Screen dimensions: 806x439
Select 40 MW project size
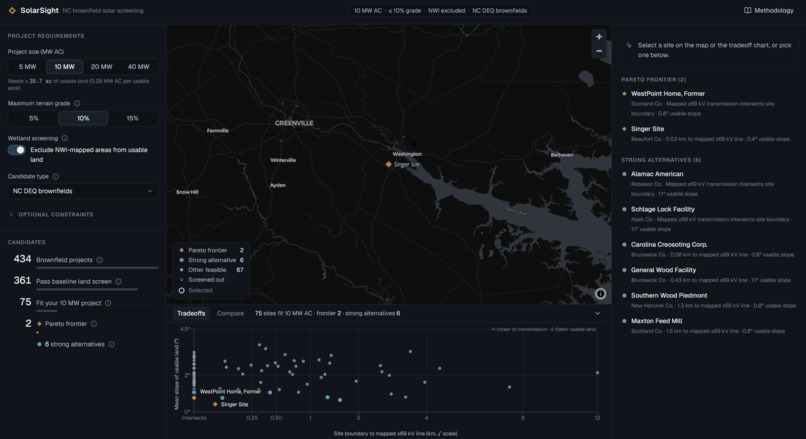(138, 67)
